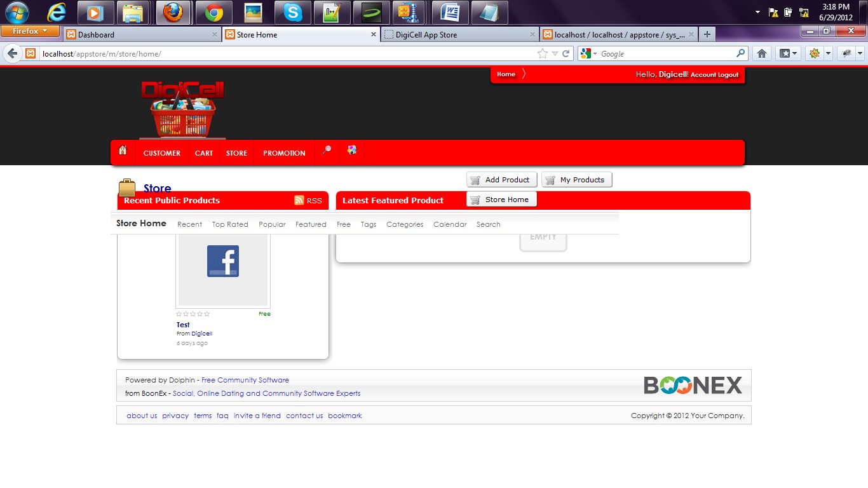Open the PROMOTION menu item
This screenshot has height=488, width=868.
click(x=284, y=153)
